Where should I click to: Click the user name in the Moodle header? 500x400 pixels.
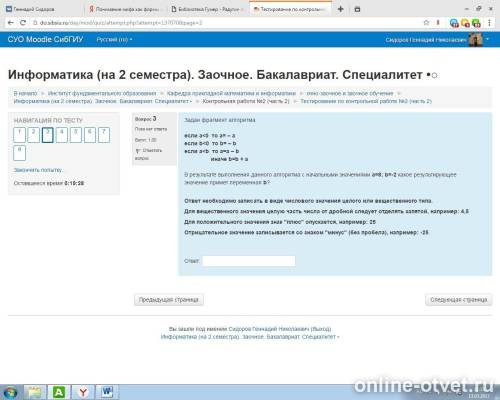point(426,40)
